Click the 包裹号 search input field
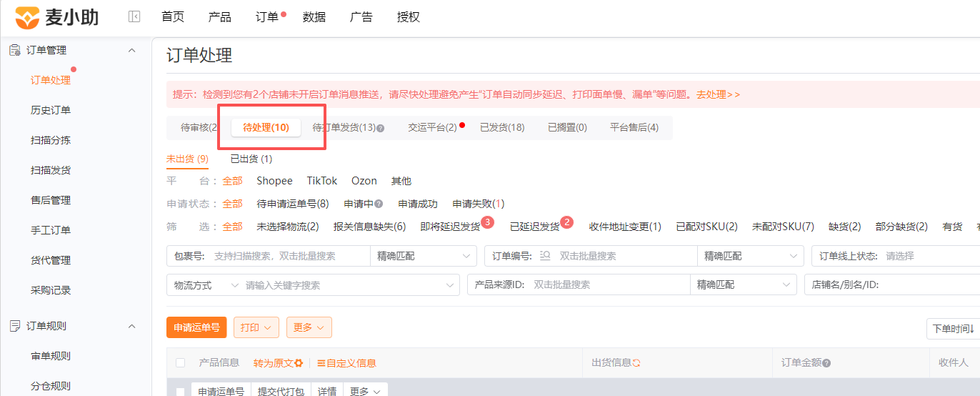The image size is (980, 396). pos(289,256)
